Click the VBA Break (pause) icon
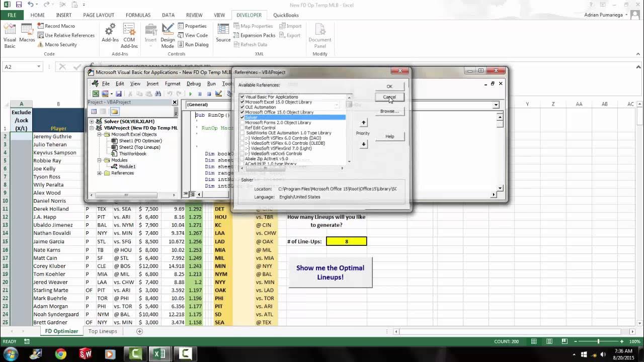The height and width of the screenshot is (362, 644). (x=200, y=94)
